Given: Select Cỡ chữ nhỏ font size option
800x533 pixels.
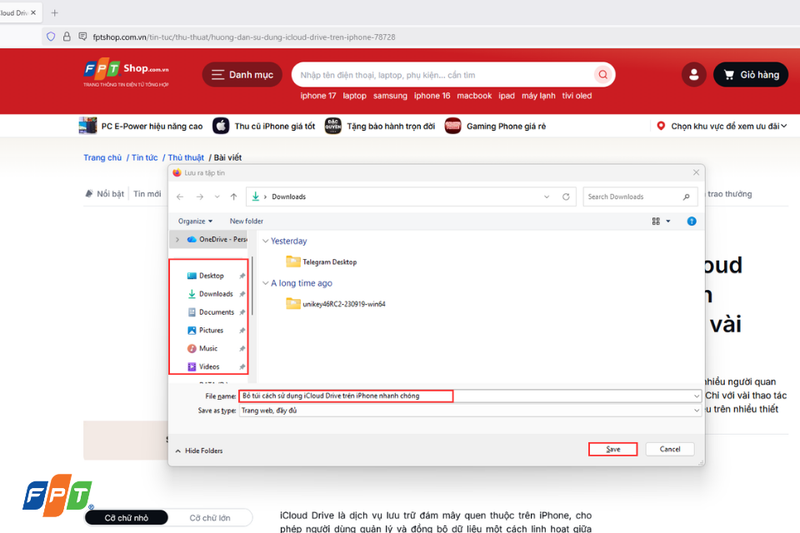Looking at the screenshot, I should pos(127,518).
